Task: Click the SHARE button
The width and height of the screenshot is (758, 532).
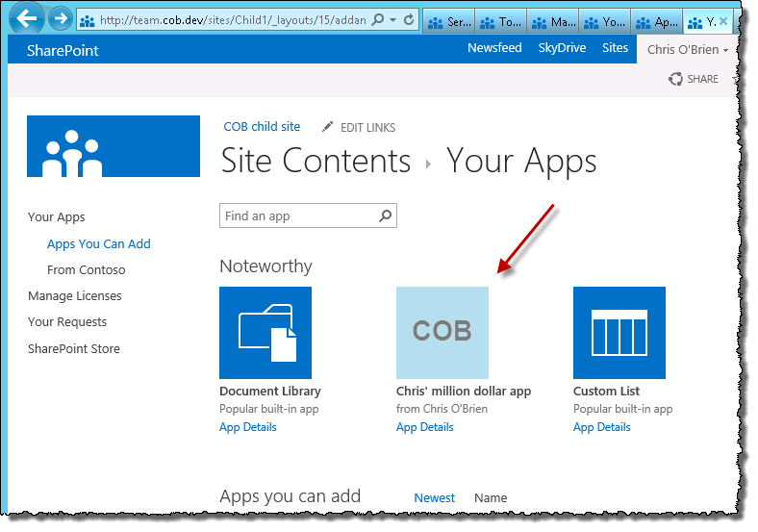Action: [694, 79]
